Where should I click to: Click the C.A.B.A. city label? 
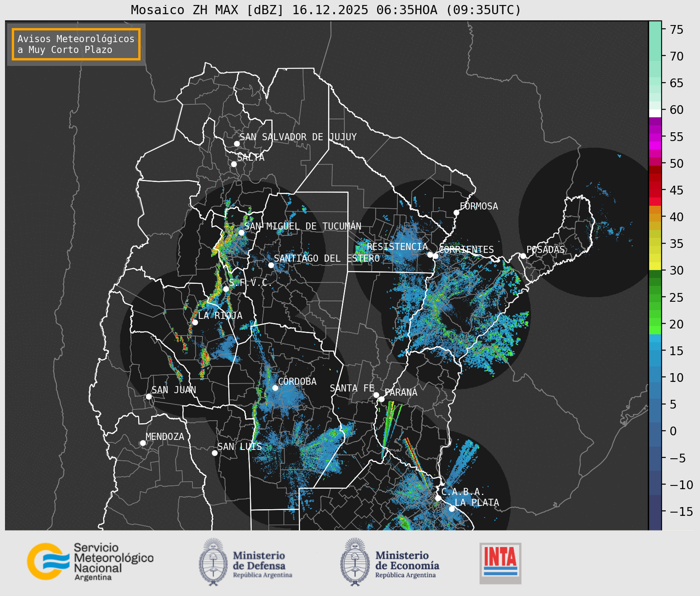tap(463, 492)
